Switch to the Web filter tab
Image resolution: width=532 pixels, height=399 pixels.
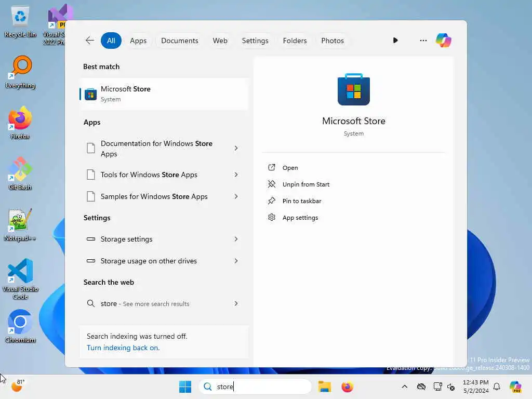[x=220, y=41]
